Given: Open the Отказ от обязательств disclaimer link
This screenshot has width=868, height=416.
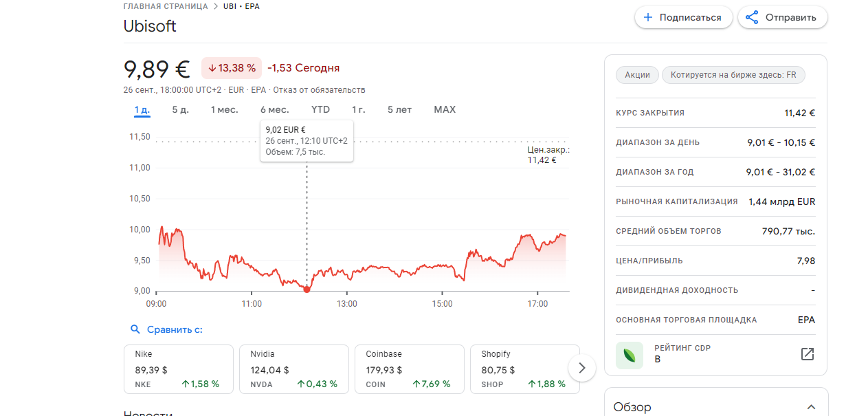Looking at the screenshot, I should 319,90.
